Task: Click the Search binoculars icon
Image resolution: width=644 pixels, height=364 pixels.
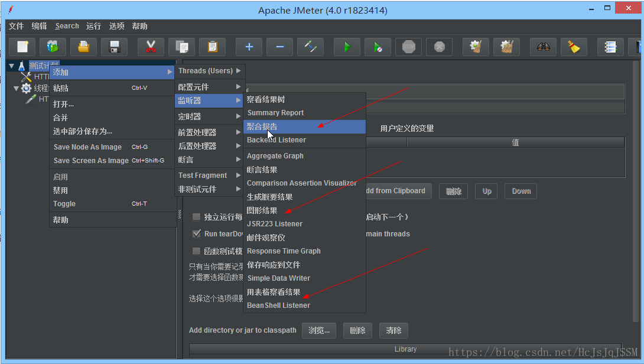Action: click(x=544, y=47)
